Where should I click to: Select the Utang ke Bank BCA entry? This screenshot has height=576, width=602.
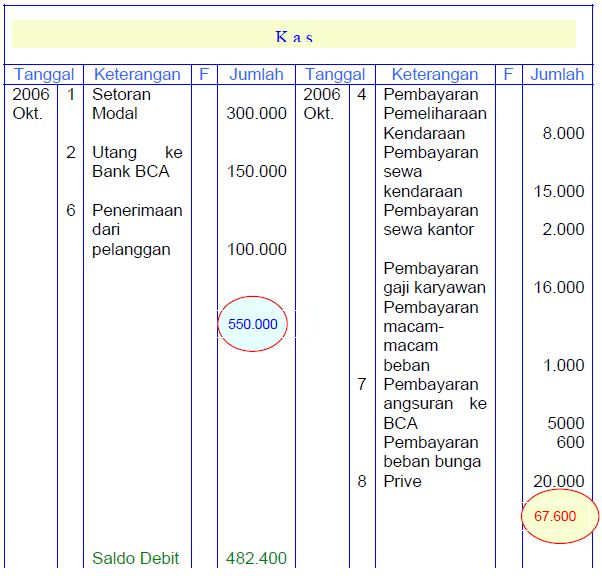[x=137, y=162]
